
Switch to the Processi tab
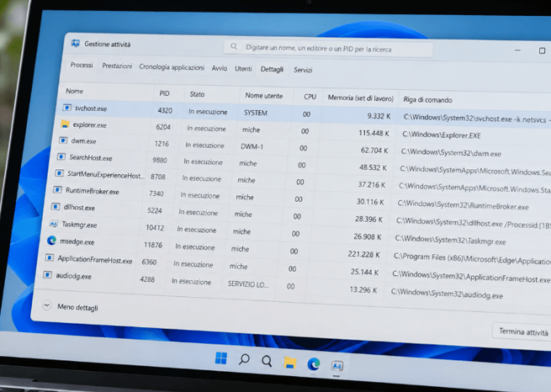82,65
